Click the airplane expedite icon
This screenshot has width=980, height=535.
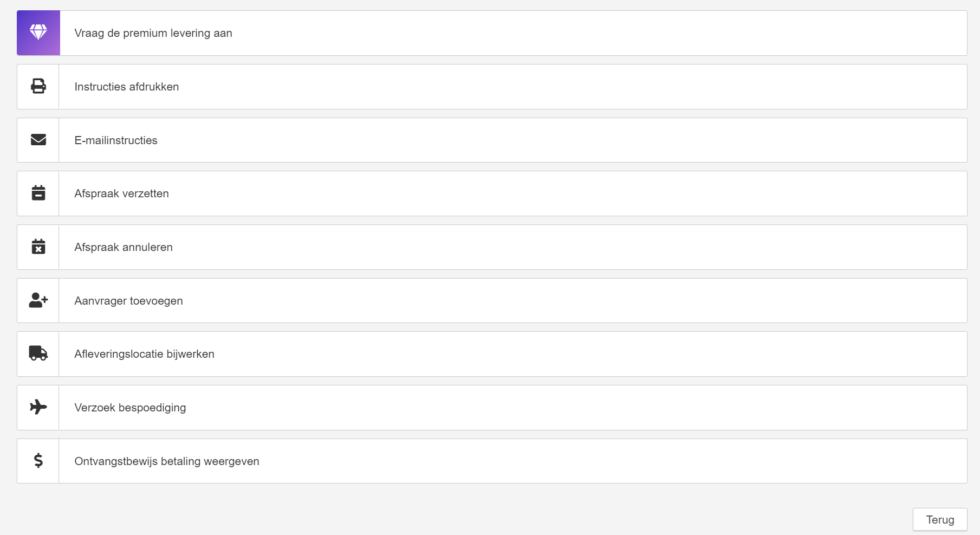38,407
